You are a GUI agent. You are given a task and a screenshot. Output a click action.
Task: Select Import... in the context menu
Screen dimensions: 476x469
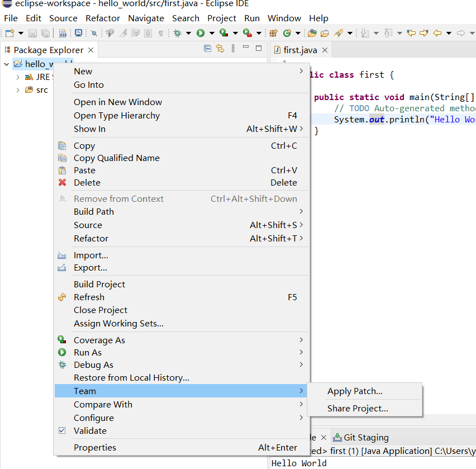point(182,255)
